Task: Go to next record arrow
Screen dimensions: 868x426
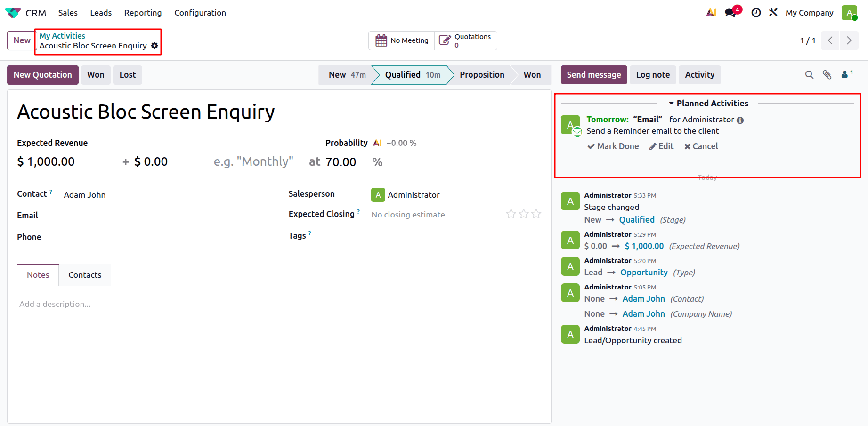Action: coord(849,40)
